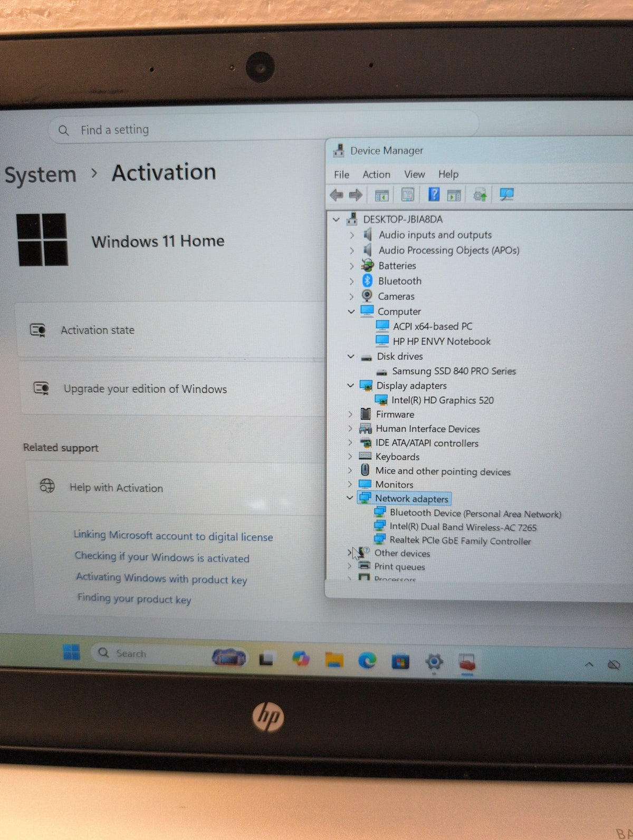
Task: Open Microsoft Edge from the taskbar
Action: (367, 660)
